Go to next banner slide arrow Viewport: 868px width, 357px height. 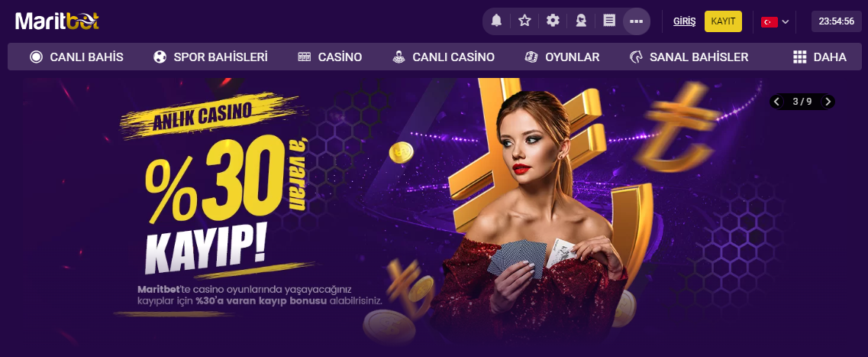tap(828, 102)
